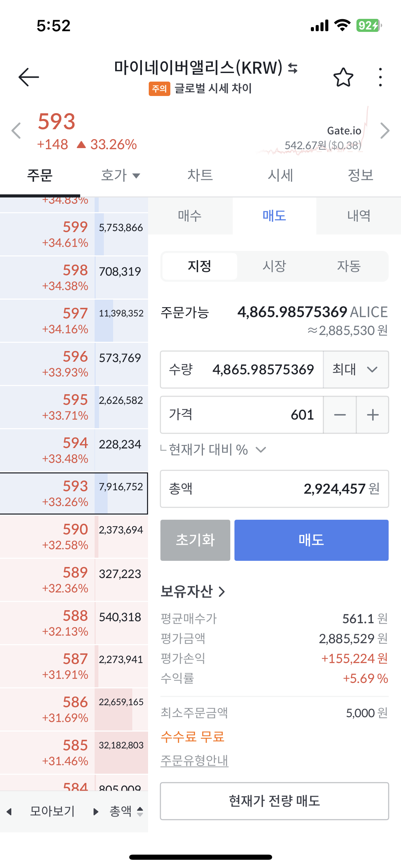Open the 호가 tab dropdown
Viewport: 401px width, 868px height.
tap(121, 176)
